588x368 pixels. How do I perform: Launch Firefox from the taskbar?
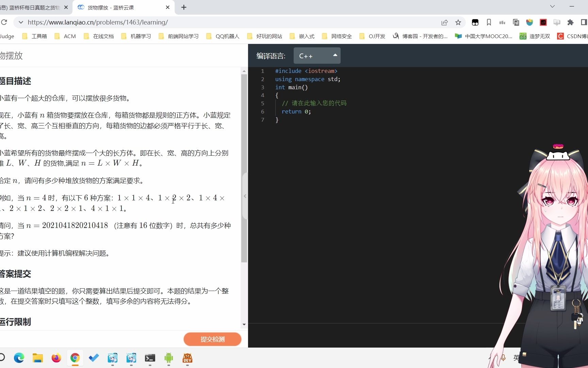[x=56, y=358]
